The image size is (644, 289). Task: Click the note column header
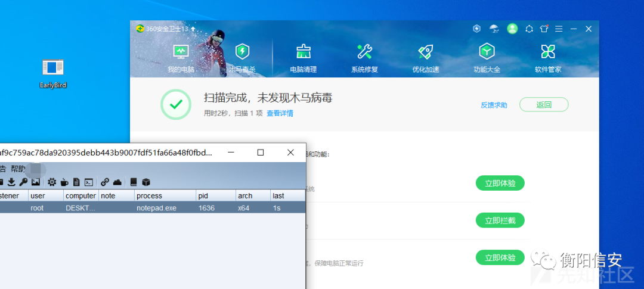click(117, 196)
